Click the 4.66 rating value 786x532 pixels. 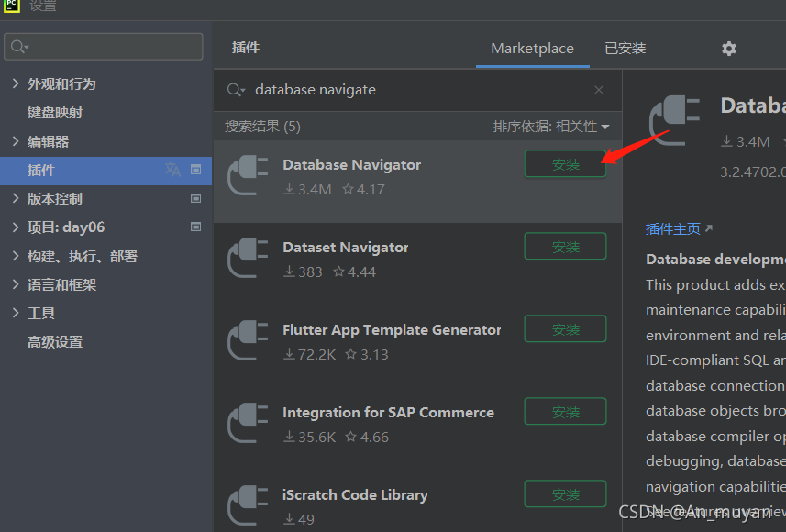[367, 438]
